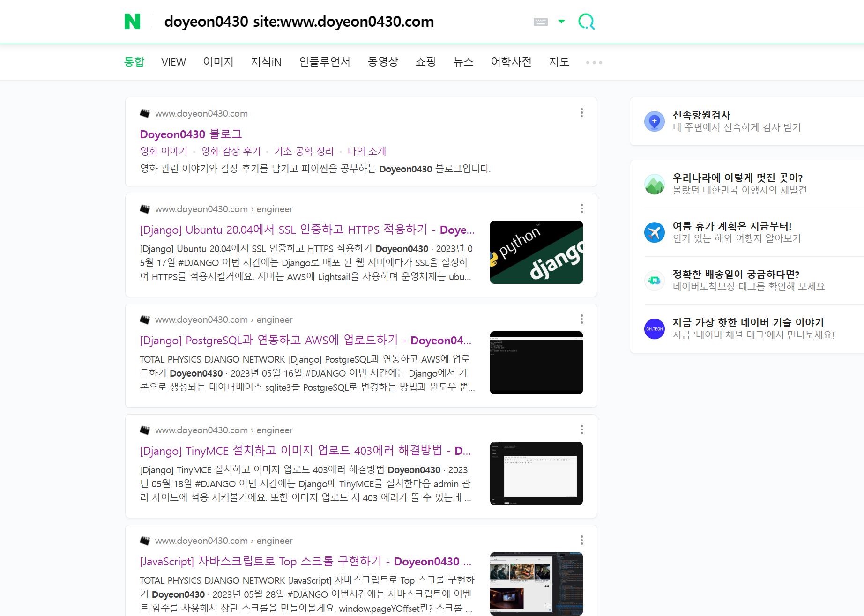This screenshot has width=864, height=616.
Task: Open the more options menu for the TinyMCE result
Action: (581, 430)
